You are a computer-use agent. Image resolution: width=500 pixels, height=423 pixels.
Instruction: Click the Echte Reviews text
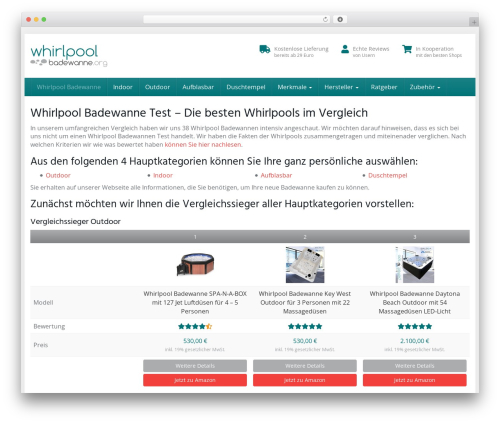[371, 49]
